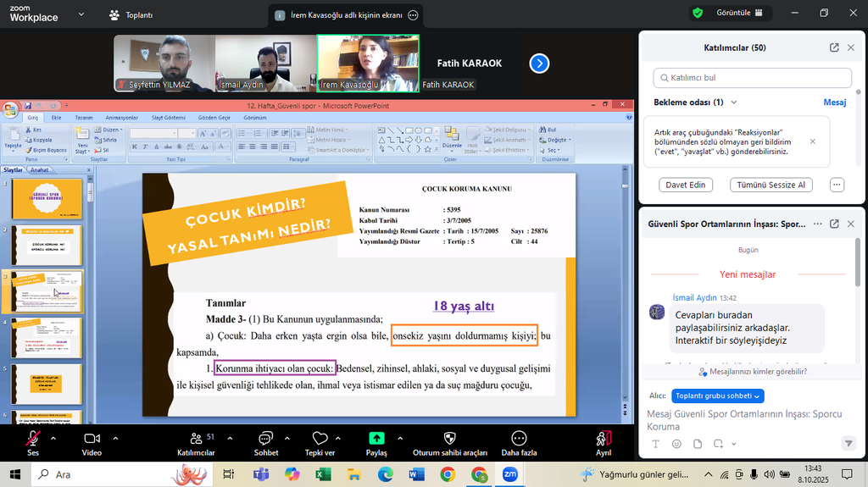Open the Toplantı grubu sohbeti recipient dropdown
Screen dimensions: 868x487
pyautogui.click(x=718, y=396)
